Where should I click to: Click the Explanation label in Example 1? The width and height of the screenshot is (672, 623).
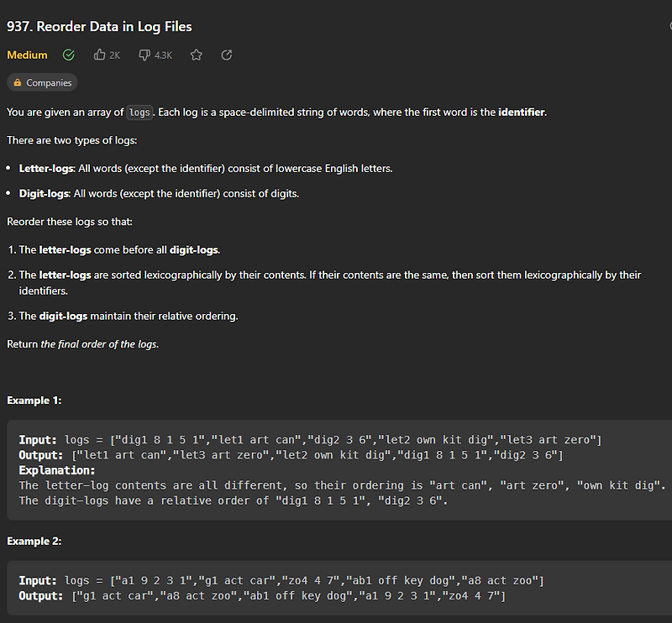tap(57, 470)
